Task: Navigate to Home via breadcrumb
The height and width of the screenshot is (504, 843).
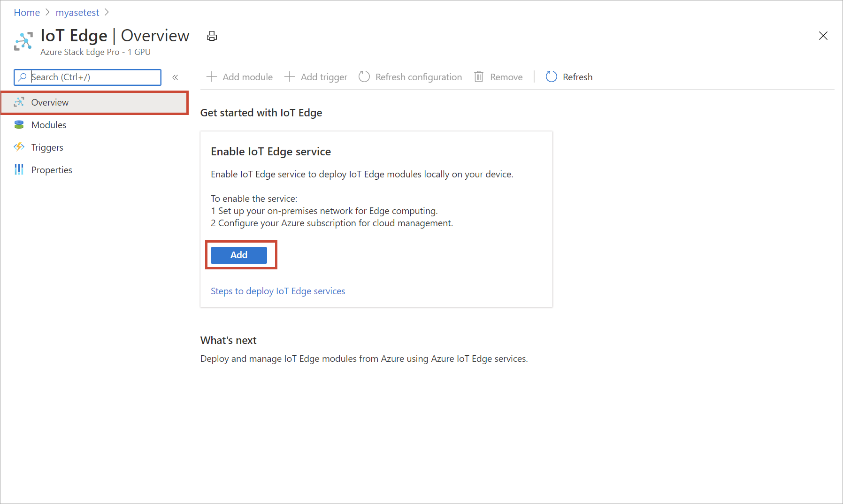Action: tap(26, 12)
